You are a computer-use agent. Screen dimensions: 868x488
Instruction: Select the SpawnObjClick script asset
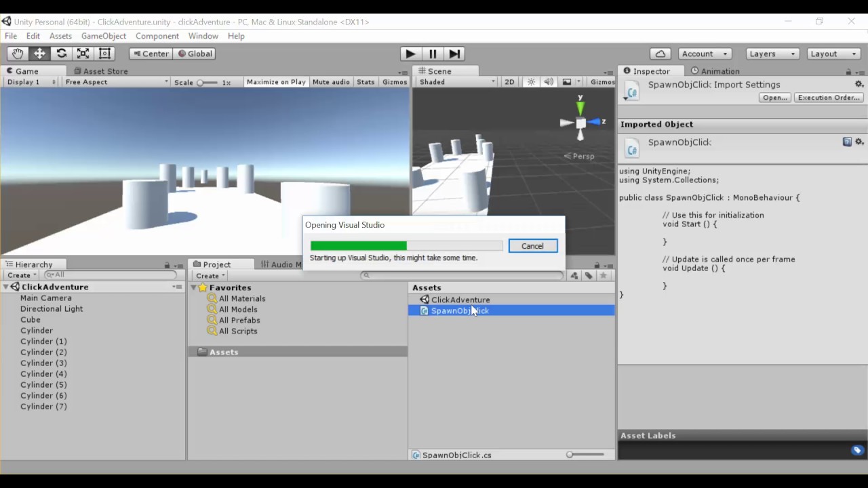pos(511,310)
